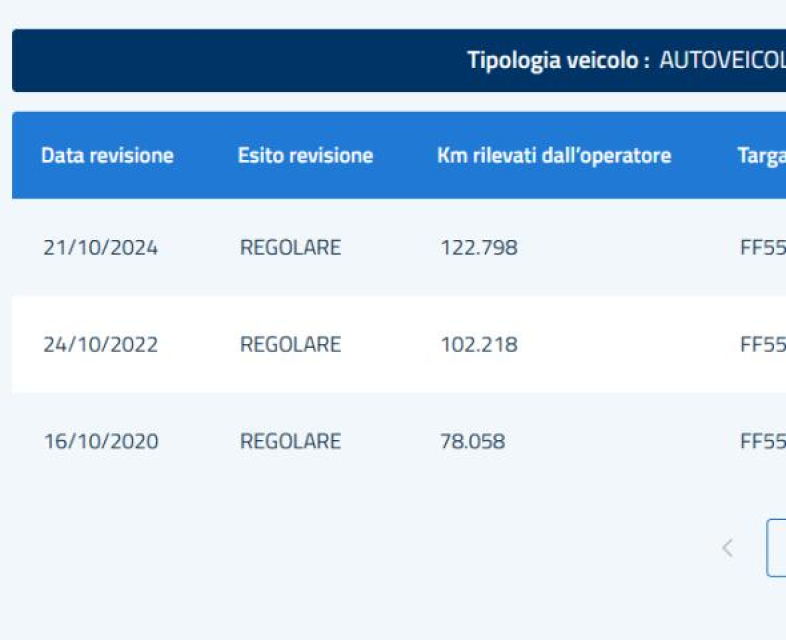Click Km rilevati dall'operatore column header
The width and height of the screenshot is (786, 640).
tap(554, 156)
